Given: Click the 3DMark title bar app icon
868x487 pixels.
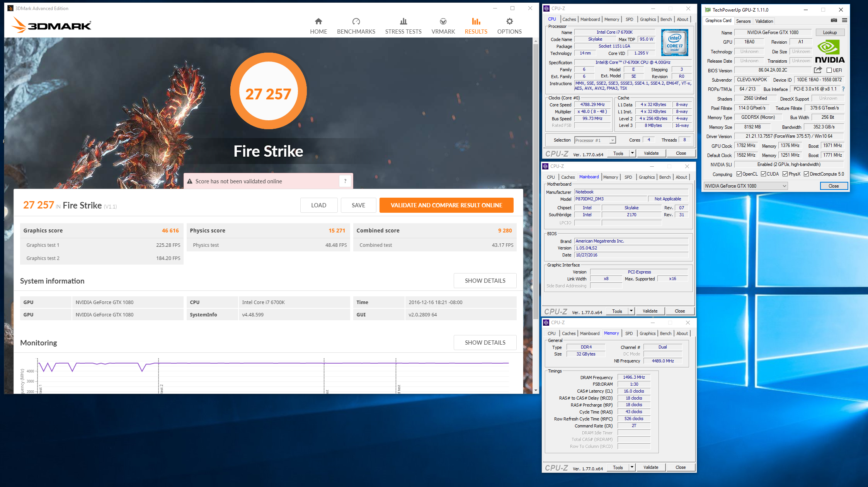Looking at the screenshot, I should click(x=10, y=8).
